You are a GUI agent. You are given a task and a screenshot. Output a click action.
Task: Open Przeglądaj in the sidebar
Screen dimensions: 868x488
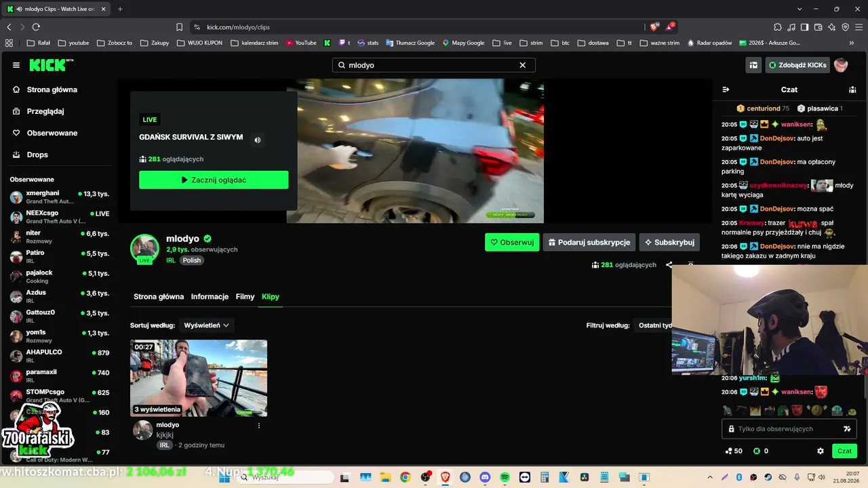(39, 111)
